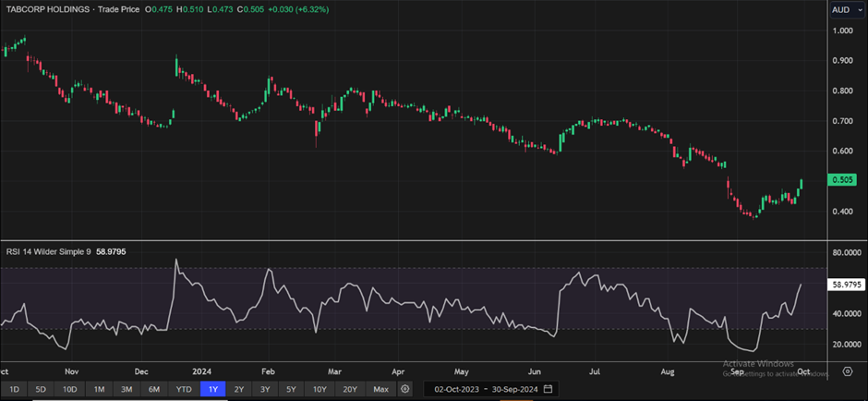Select the 3Y time range

pos(265,389)
